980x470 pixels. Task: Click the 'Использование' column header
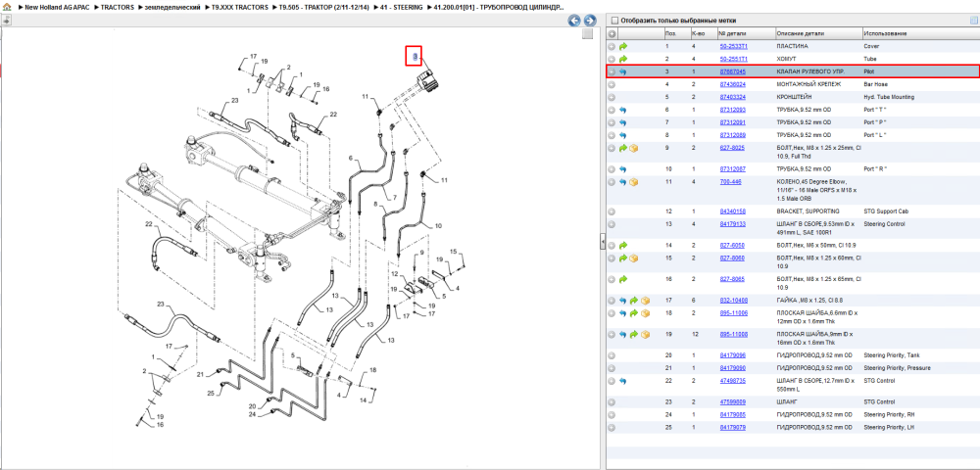[x=920, y=33]
